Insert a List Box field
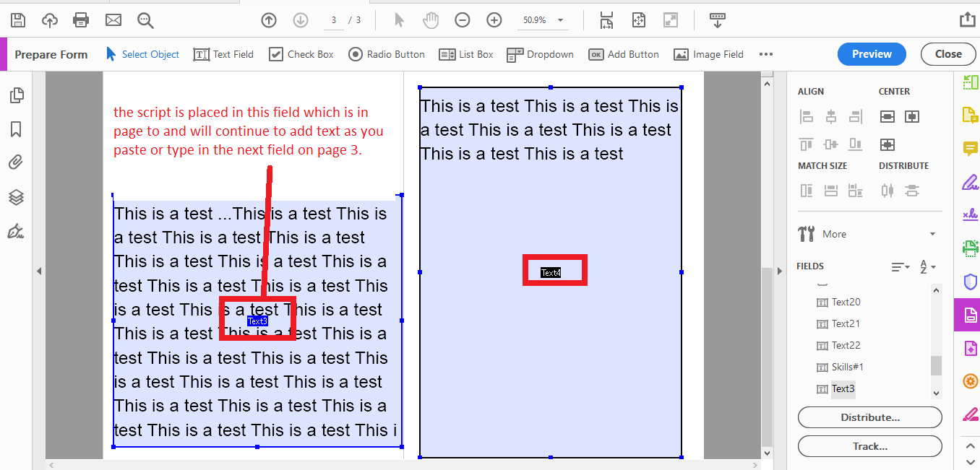The height and width of the screenshot is (470, 980). point(465,53)
